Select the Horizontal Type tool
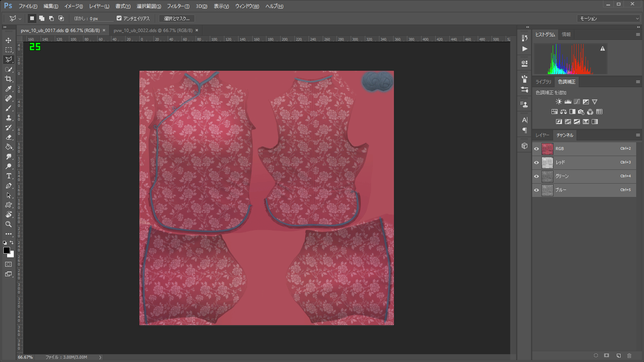The width and height of the screenshot is (644, 362). [x=8, y=176]
